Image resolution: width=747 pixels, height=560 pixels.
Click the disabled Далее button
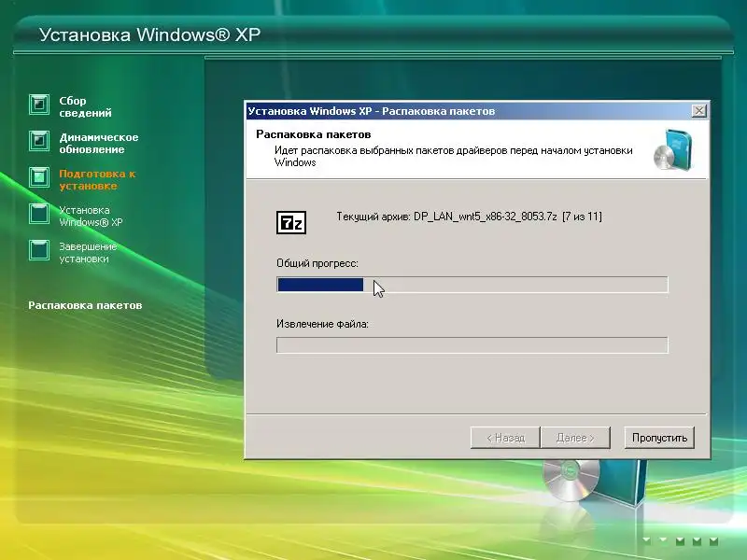point(575,438)
